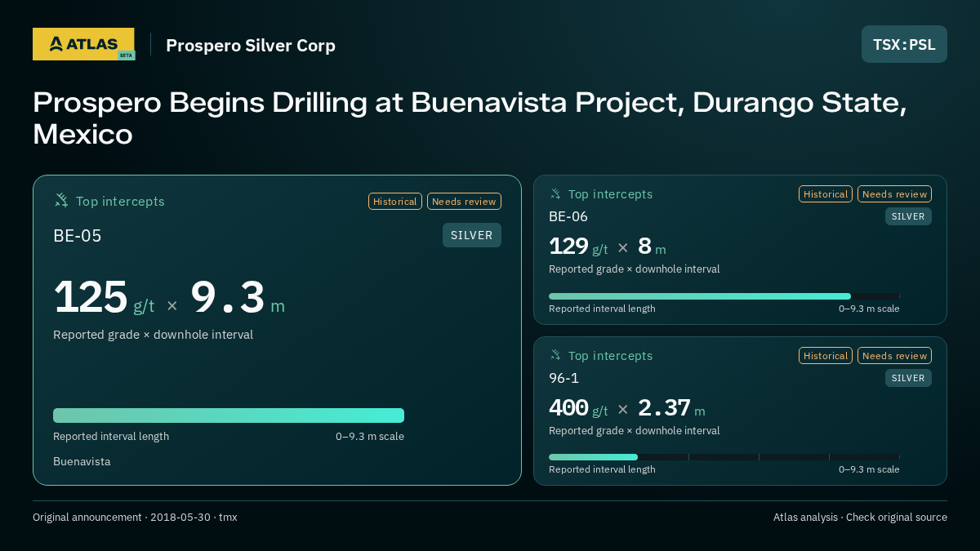
Task: Click the SILVER badge on the BE-05 card
Action: pos(472,235)
